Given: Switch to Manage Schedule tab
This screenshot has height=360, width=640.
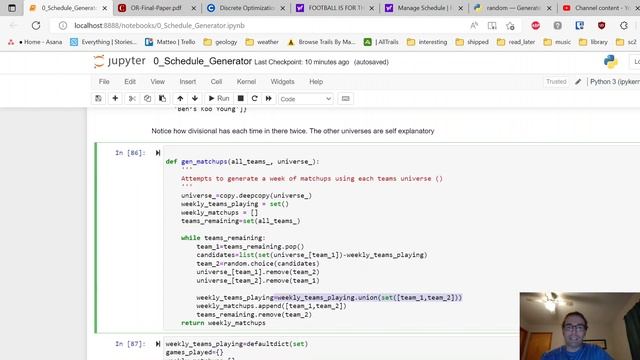Looking at the screenshot, I should (x=424, y=8).
